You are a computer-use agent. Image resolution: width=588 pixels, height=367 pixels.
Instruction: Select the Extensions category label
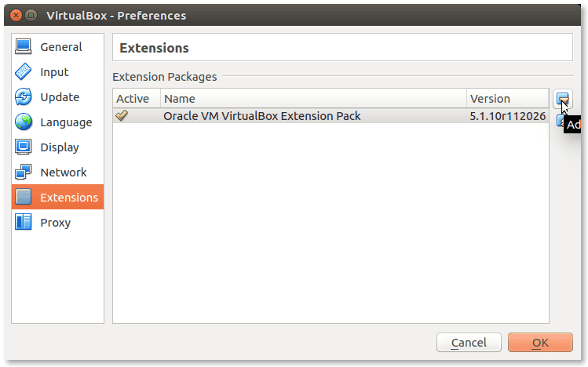click(x=69, y=198)
